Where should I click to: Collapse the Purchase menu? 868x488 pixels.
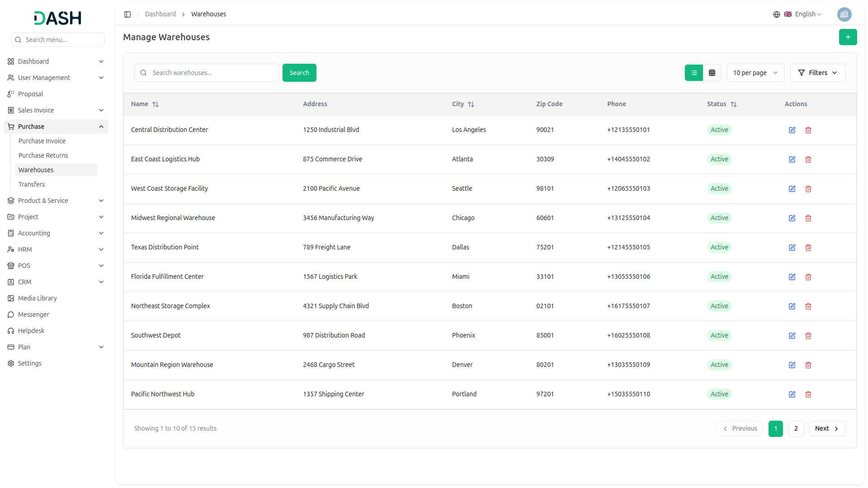click(x=56, y=127)
